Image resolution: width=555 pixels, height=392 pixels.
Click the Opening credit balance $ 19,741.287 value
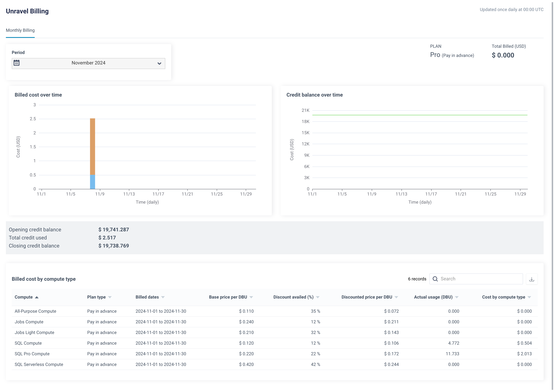(114, 230)
